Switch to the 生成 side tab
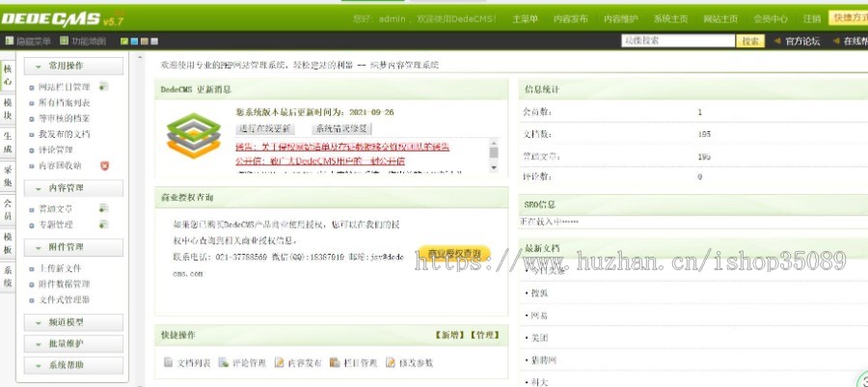 (8, 142)
